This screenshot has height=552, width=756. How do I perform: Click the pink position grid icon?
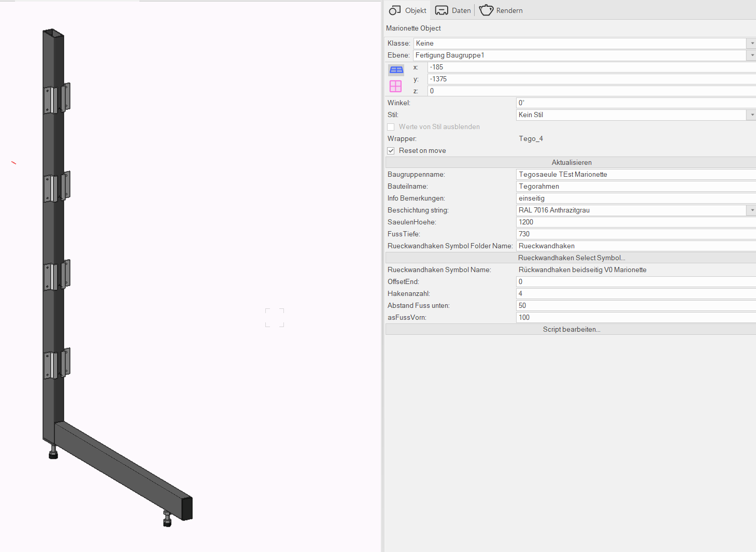point(395,86)
